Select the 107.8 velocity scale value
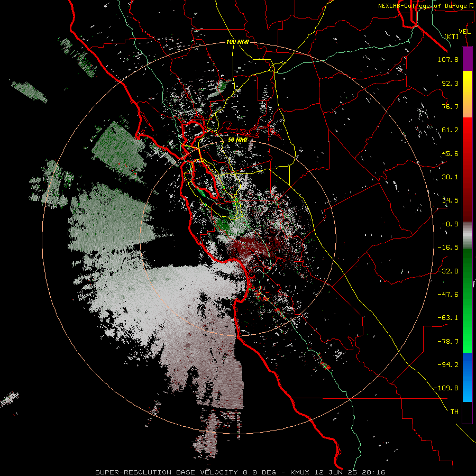Screen dimensions: 476x476 [448, 59]
